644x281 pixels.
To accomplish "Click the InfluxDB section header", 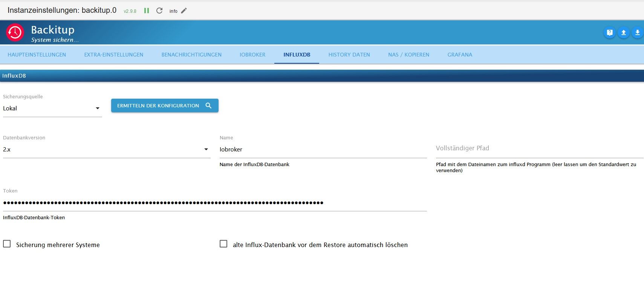I will [x=322, y=76].
